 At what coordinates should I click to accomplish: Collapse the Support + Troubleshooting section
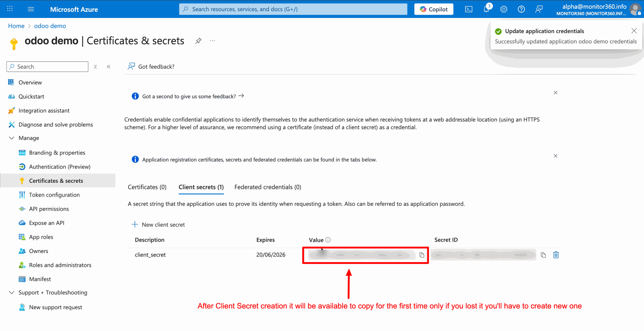11,292
